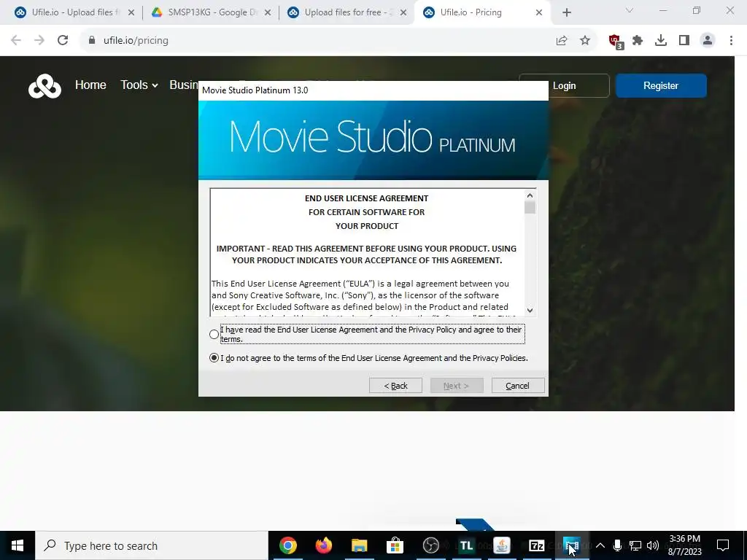Click the microphone tray icon
747x560 pixels.
[x=617, y=545]
